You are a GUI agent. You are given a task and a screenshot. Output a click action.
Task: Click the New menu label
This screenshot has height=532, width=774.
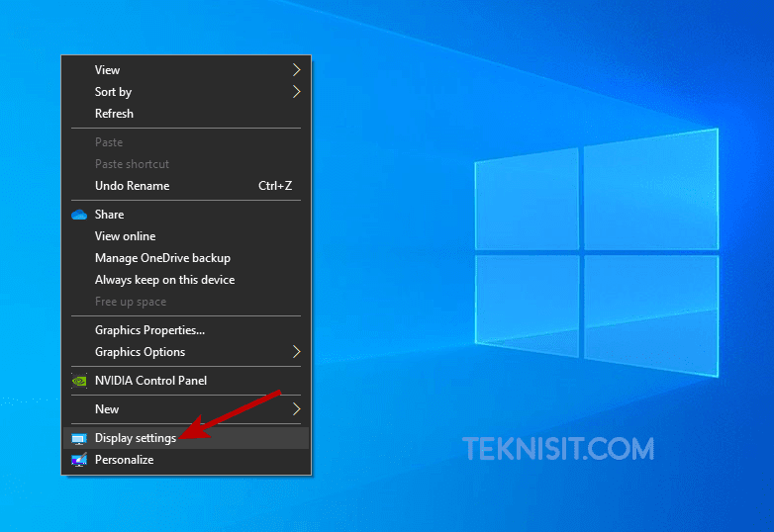click(x=107, y=409)
